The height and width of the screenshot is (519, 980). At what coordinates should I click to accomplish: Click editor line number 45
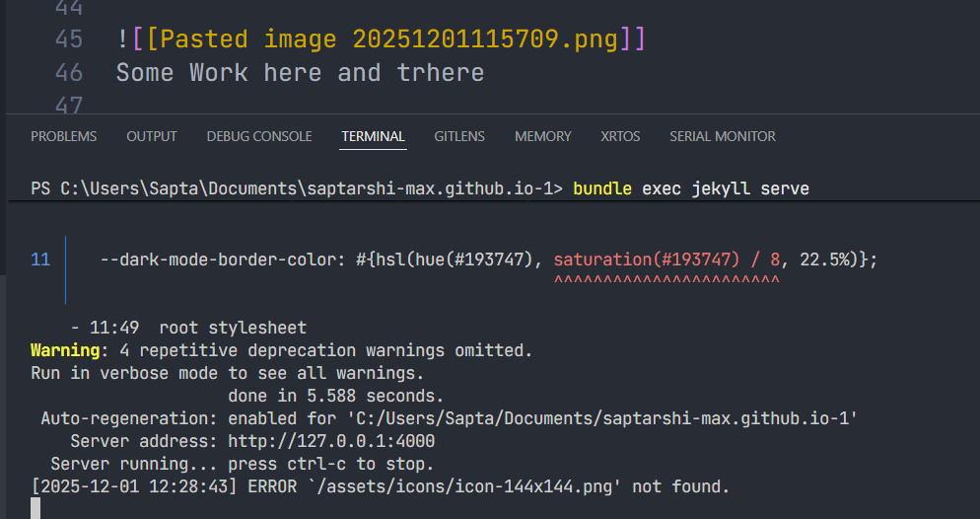tap(69, 39)
